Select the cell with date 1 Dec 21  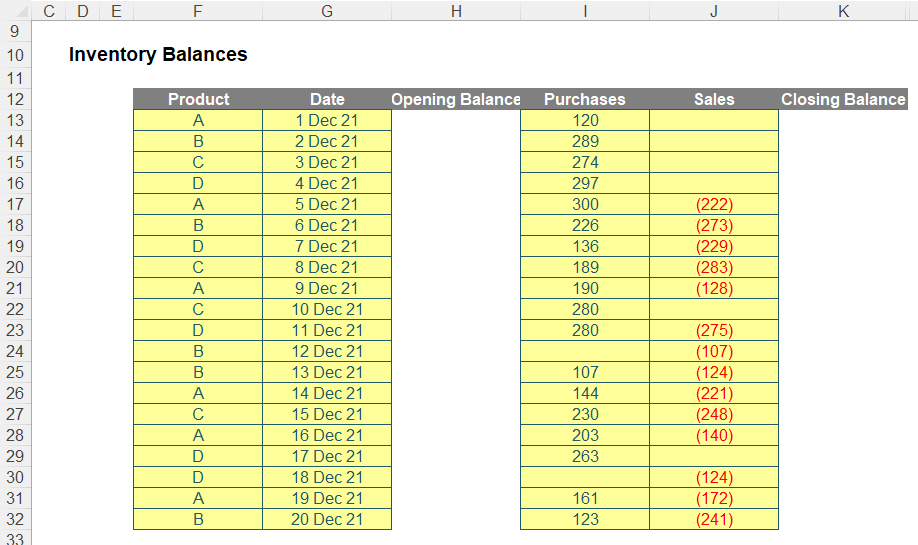click(327, 120)
